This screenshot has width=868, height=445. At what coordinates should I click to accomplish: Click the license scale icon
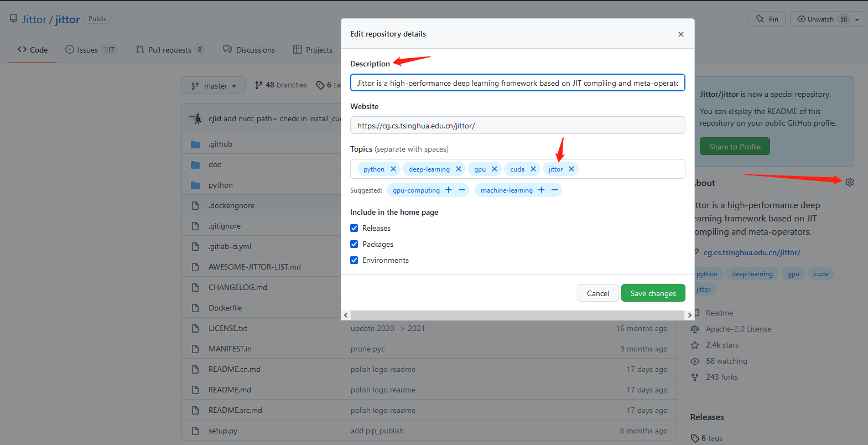695,329
